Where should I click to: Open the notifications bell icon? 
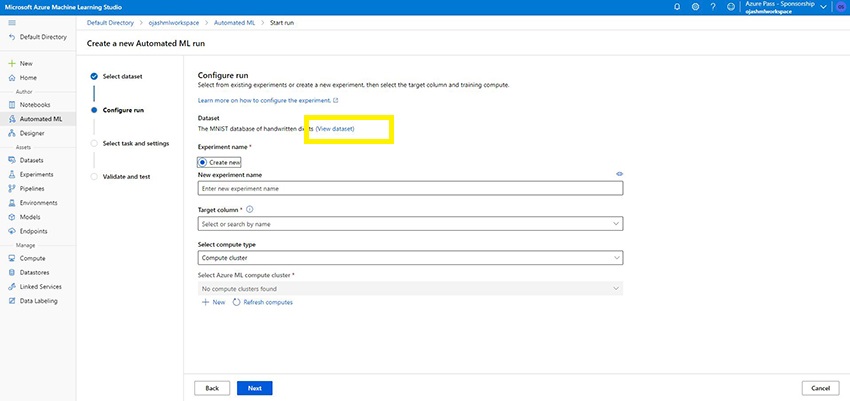click(677, 7)
